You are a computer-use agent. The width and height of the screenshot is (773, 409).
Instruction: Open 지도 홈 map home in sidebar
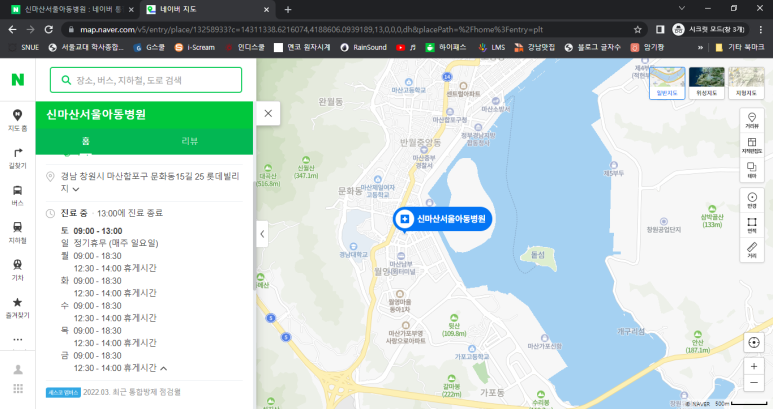coord(17,120)
